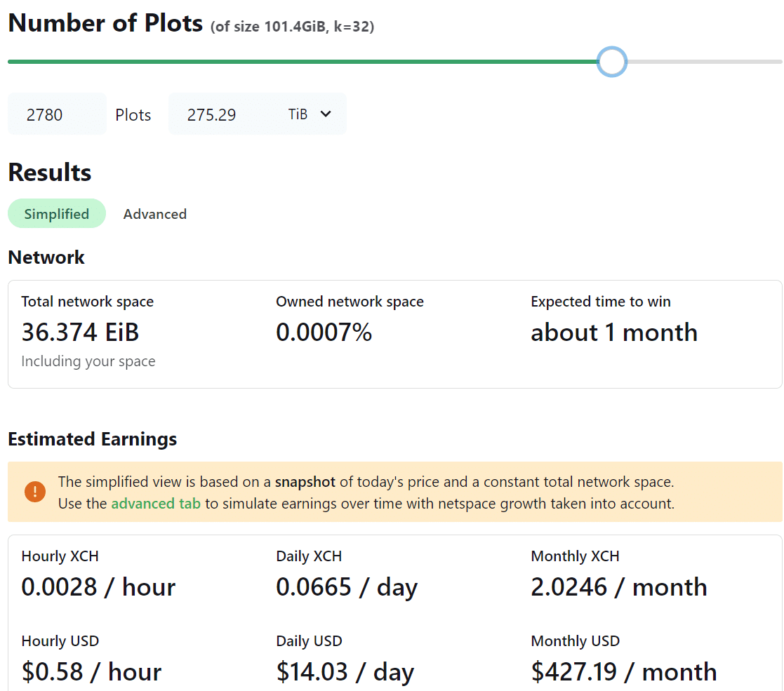Focus the plots count field showing 2780

click(56, 114)
